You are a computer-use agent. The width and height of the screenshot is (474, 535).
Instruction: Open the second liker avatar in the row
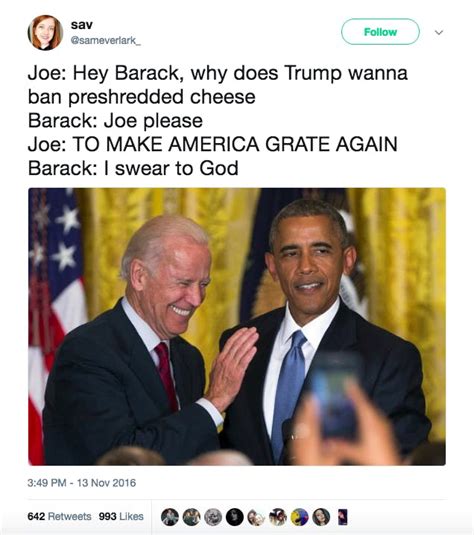191,517
